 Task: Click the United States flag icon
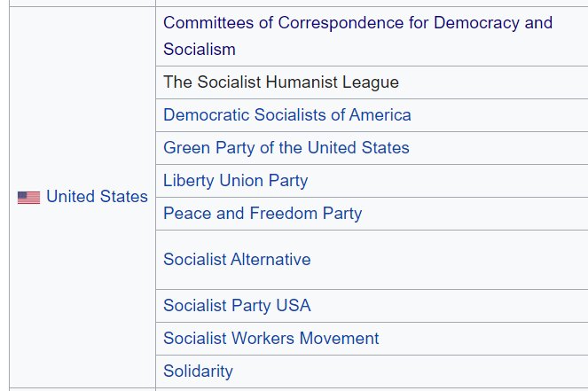[28, 197]
